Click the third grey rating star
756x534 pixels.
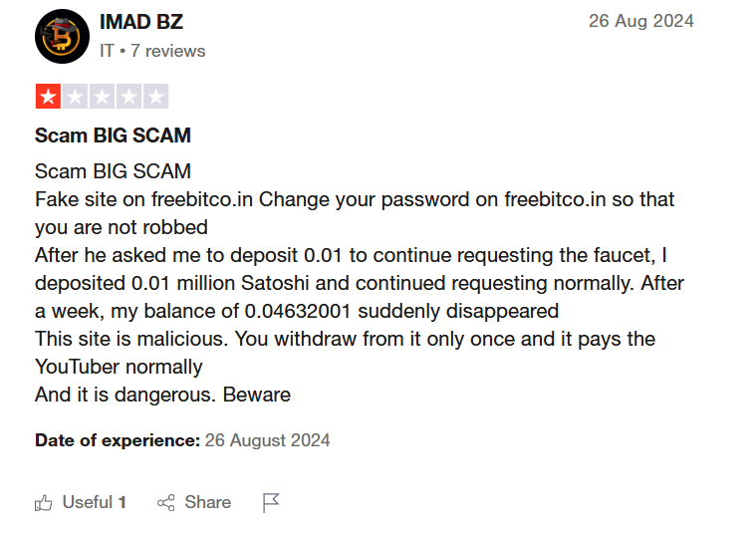click(x=103, y=97)
